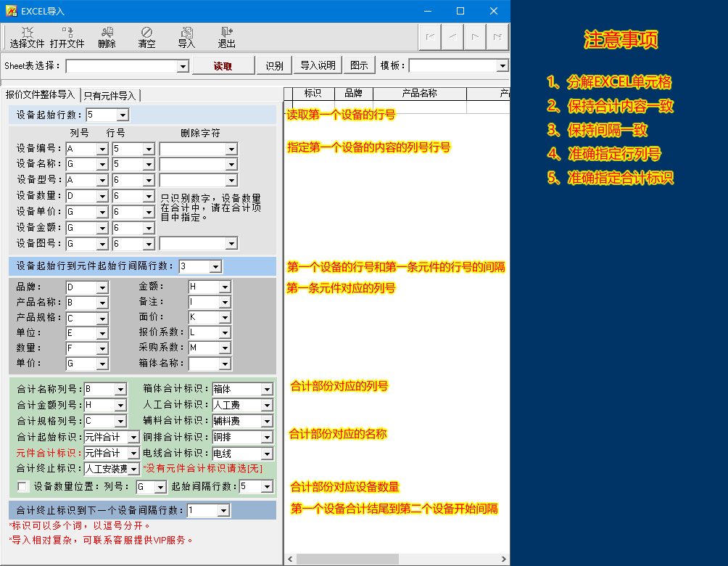Go to last record navigation arrow
This screenshot has width=728, height=566.
497,37
